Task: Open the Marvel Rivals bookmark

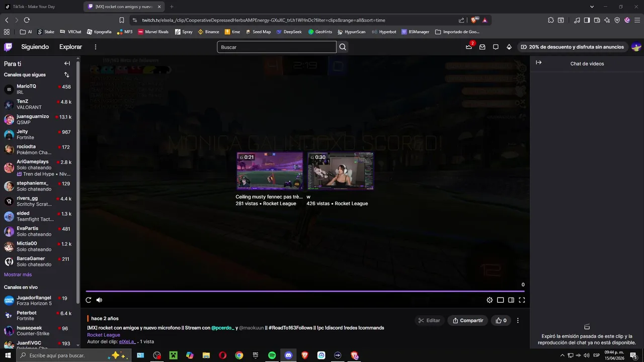Action: pos(153,32)
